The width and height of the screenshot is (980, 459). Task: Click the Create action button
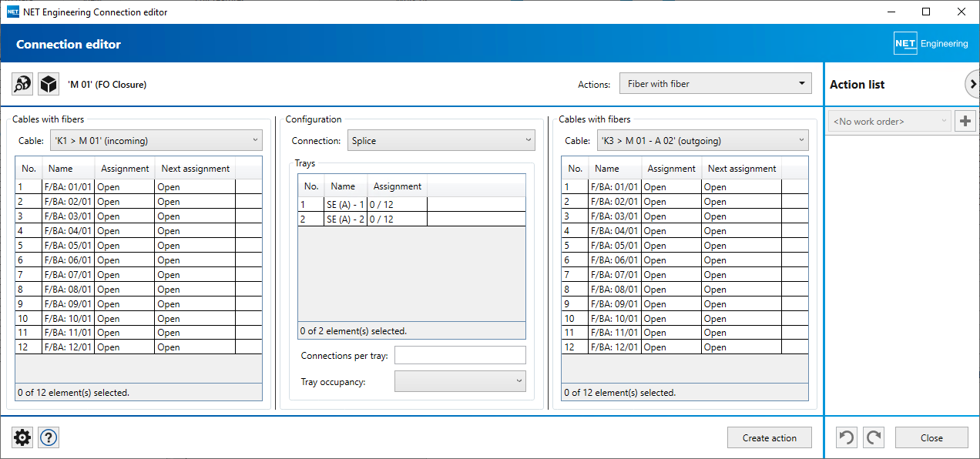tap(770, 437)
